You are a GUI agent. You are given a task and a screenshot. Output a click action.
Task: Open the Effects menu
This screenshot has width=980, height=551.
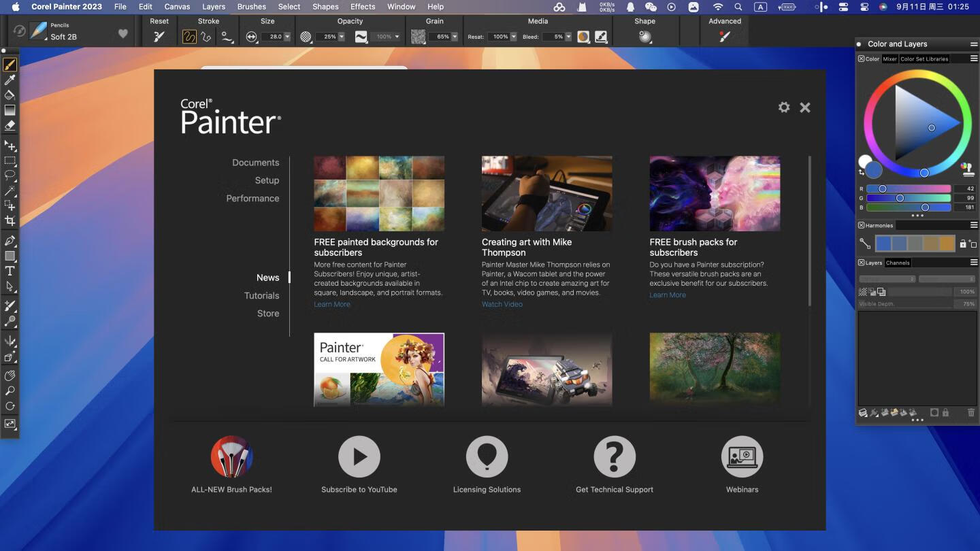[363, 7]
